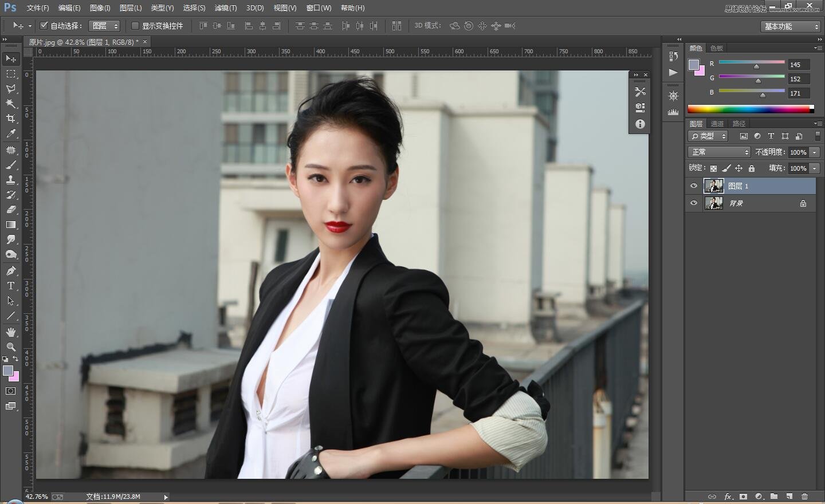The height and width of the screenshot is (504, 825).
Task: Open the 滤镜(T) menu
Action: (225, 8)
